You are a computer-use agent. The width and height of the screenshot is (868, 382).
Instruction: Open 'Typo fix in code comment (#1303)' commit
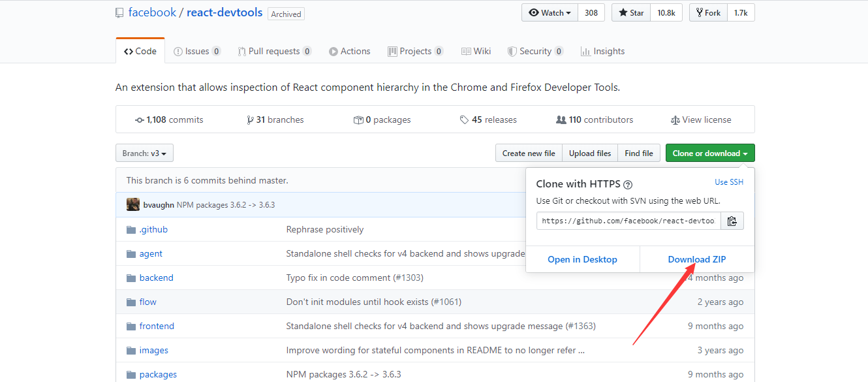(355, 278)
